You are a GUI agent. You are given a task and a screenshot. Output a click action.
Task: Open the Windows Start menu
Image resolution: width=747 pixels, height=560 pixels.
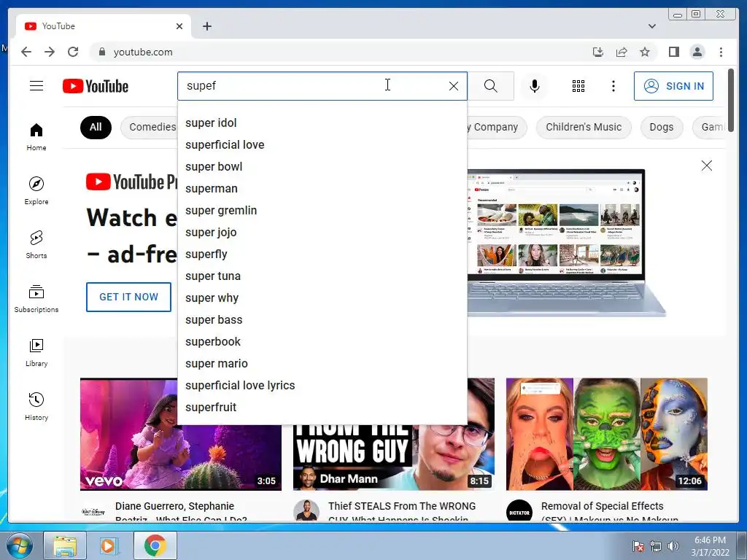pyautogui.click(x=18, y=545)
